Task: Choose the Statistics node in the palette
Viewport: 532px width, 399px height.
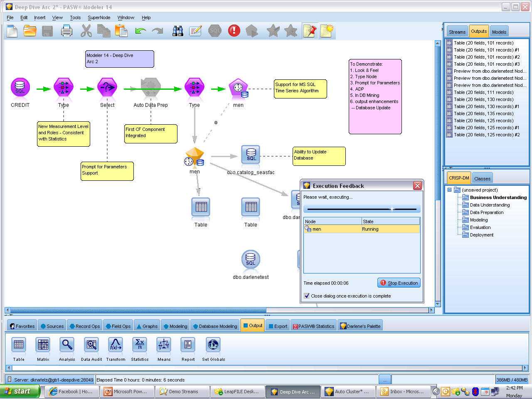Action: [x=140, y=345]
